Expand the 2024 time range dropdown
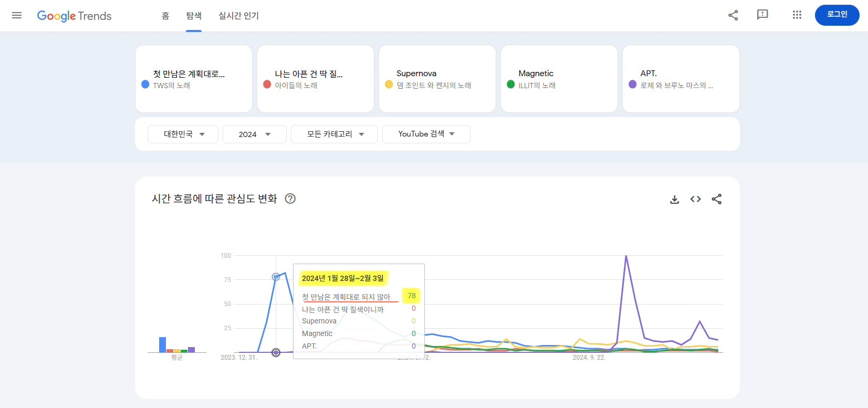This screenshot has height=408, width=868. [x=255, y=134]
